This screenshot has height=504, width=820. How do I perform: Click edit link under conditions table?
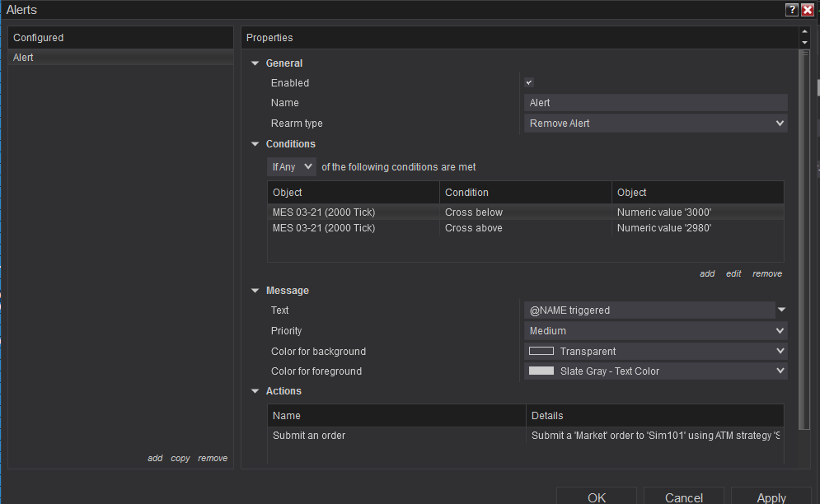(733, 273)
